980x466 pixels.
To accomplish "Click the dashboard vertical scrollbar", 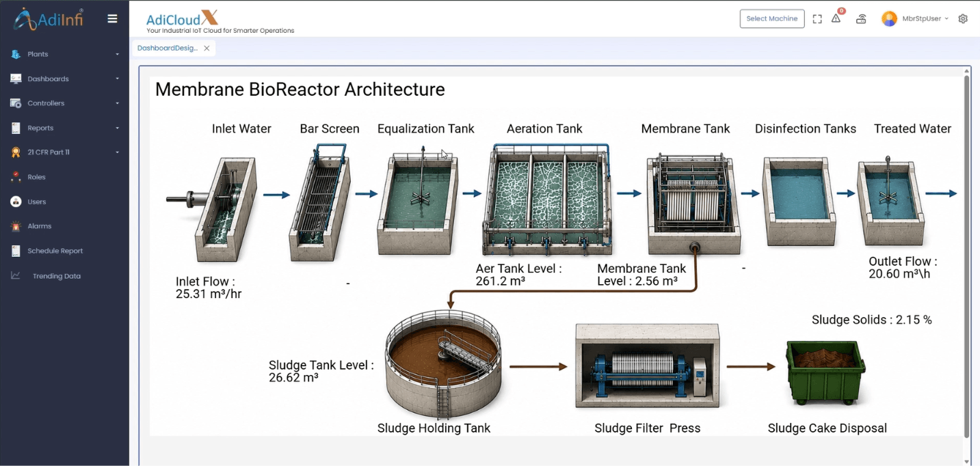I will (x=967, y=256).
